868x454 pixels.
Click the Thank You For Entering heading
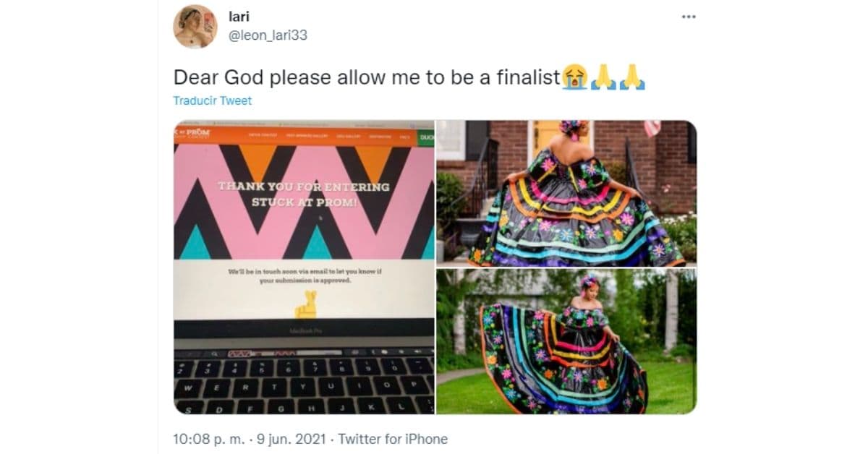[304, 194]
